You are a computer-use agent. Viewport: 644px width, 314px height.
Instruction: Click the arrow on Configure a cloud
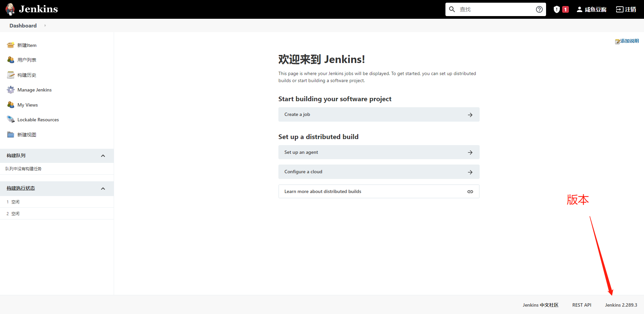pyautogui.click(x=470, y=172)
